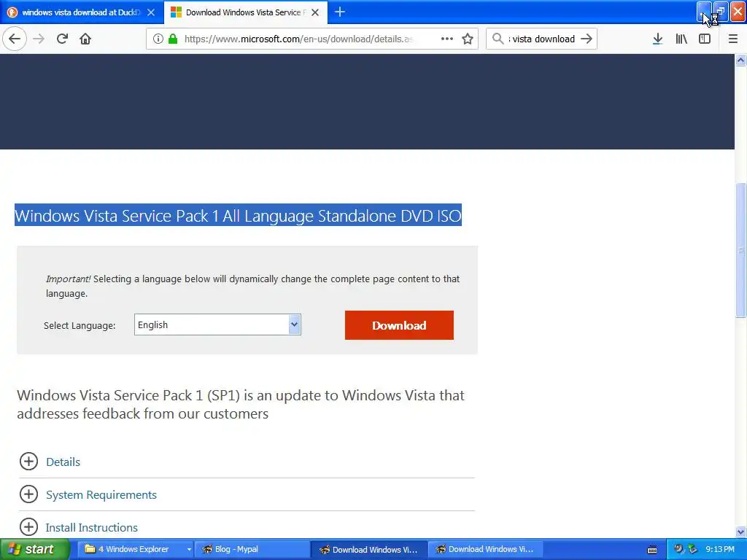Click the scrollbar up arrow
This screenshot has width=747, height=560.
[x=740, y=60]
